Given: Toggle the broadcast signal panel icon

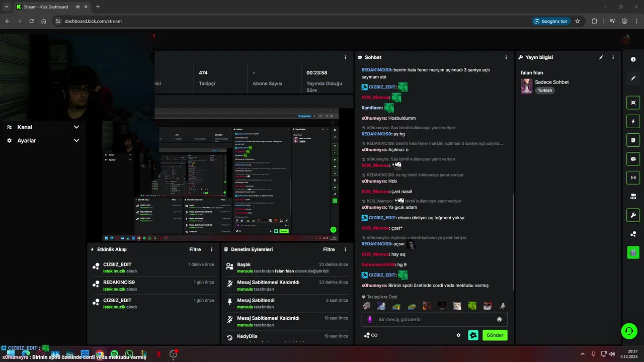Looking at the screenshot, I should (633, 177).
